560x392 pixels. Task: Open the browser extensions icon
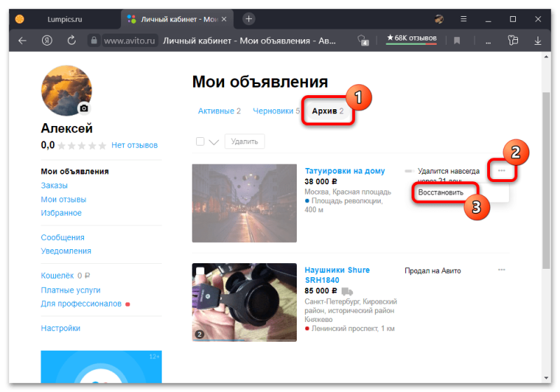[513, 41]
